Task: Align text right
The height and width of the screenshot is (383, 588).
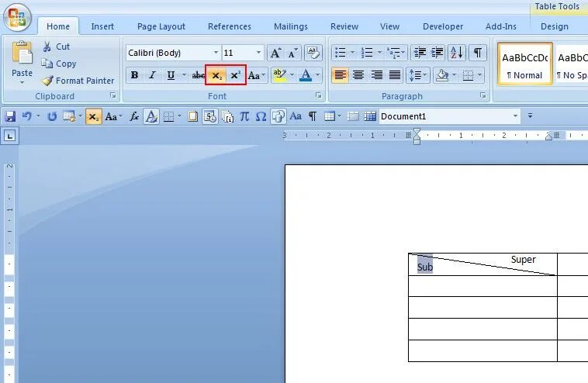Action: pos(376,75)
